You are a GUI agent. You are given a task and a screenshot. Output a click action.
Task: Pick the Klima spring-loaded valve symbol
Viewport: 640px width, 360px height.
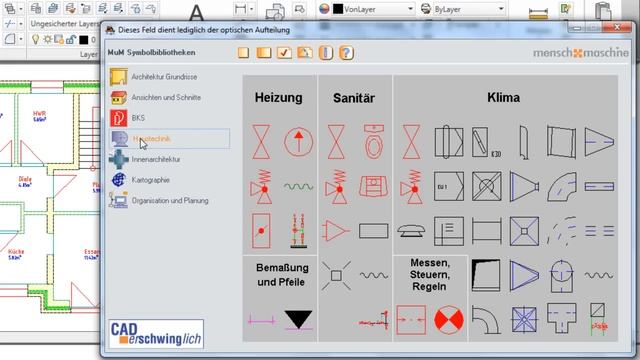(411, 187)
